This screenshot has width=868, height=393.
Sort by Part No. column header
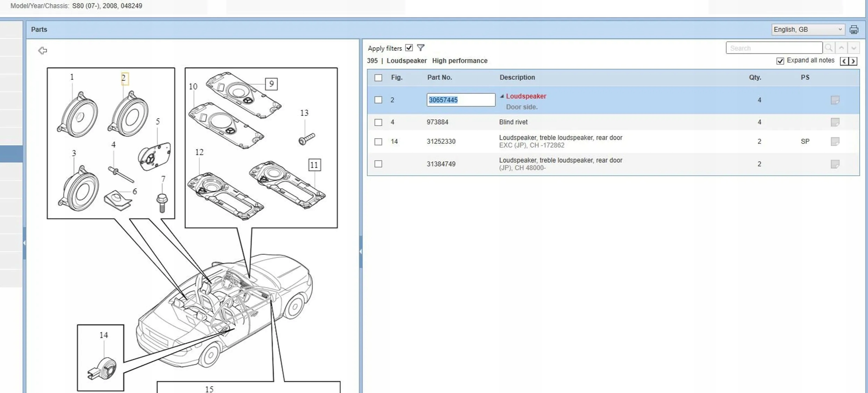click(439, 77)
